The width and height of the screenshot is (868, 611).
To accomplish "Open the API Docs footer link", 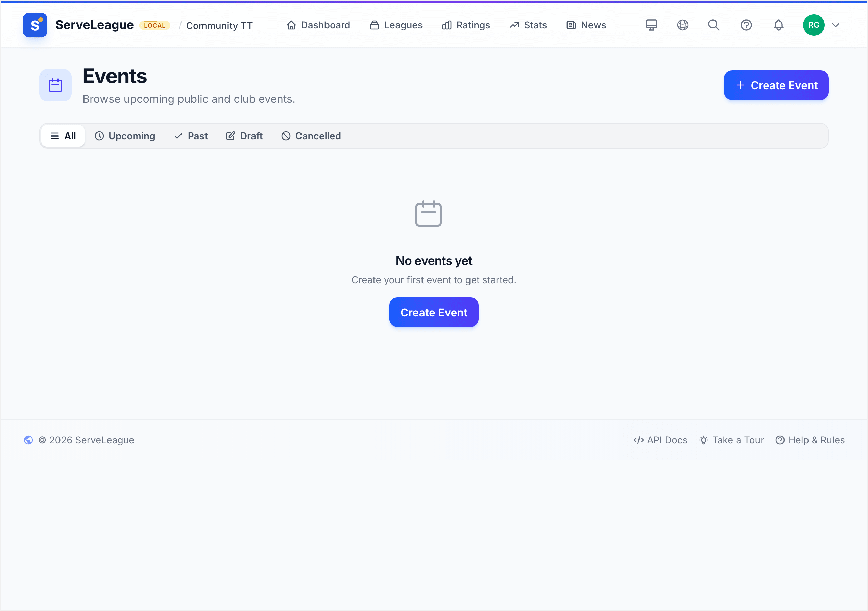I will tap(660, 440).
